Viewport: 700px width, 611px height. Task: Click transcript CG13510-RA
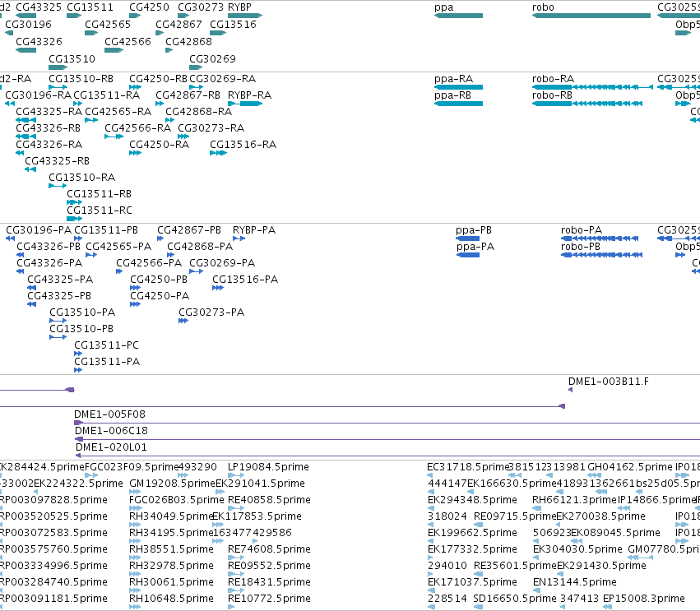click(58, 186)
